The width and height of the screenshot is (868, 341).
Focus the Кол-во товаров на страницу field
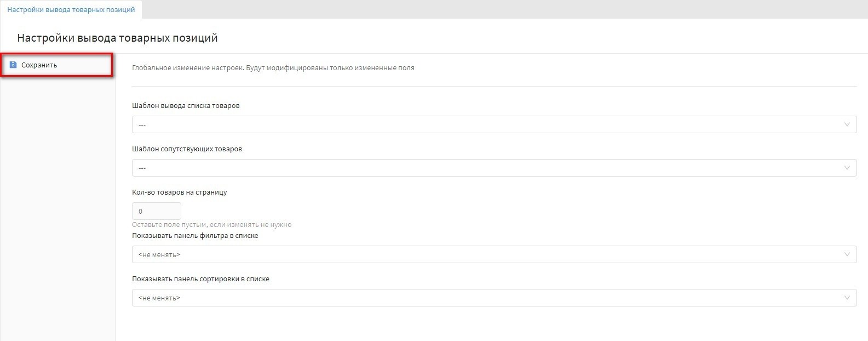coord(156,211)
